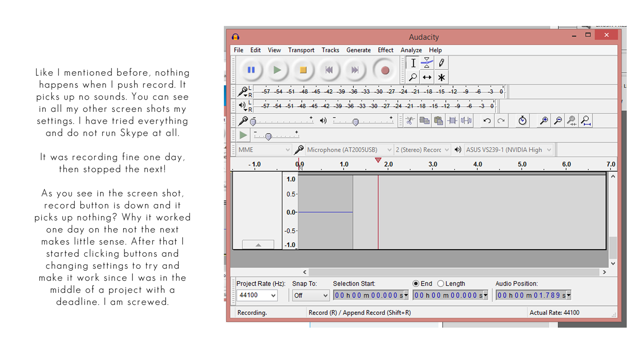Click the red Record button
Screen dimensions: 644x362
tap(384, 70)
